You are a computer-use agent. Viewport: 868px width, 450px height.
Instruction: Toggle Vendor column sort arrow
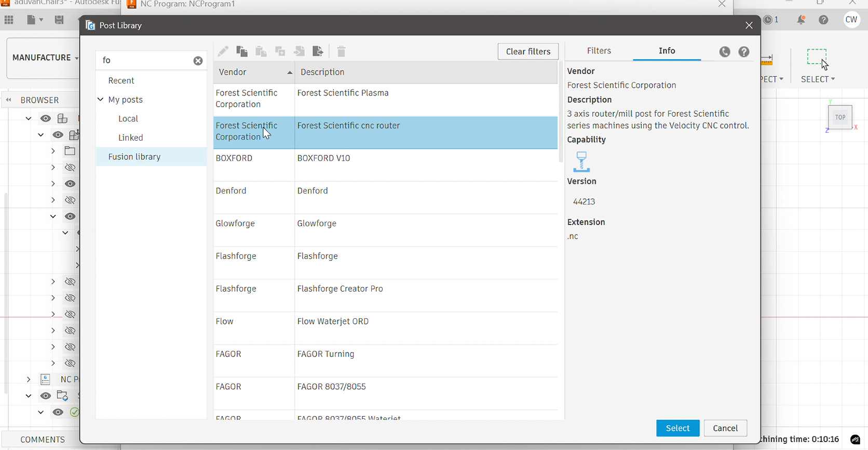[290, 73]
